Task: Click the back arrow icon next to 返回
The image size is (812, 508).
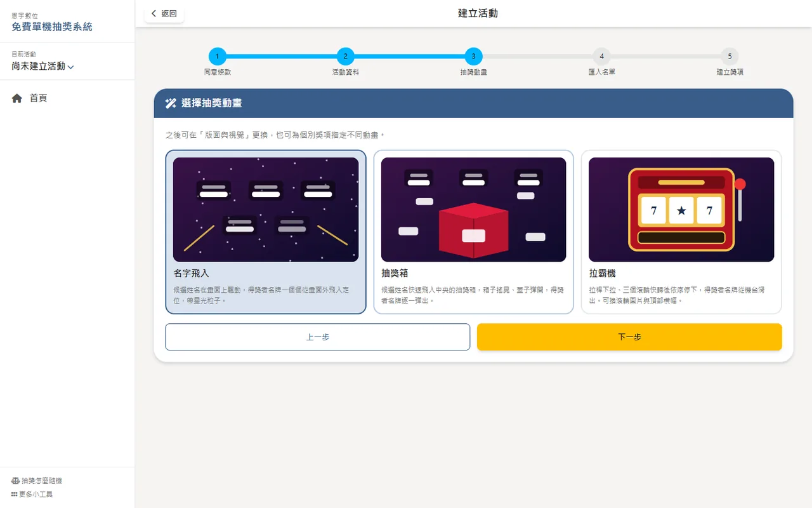Action: pyautogui.click(x=154, y=13)
